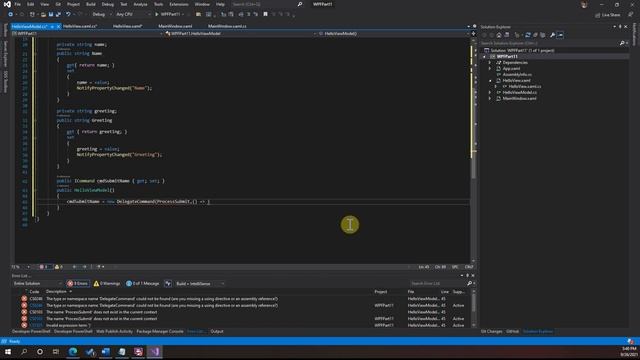Select the WPFPart11 project node
Screen dimensions: 640x360
coord(507,57)
